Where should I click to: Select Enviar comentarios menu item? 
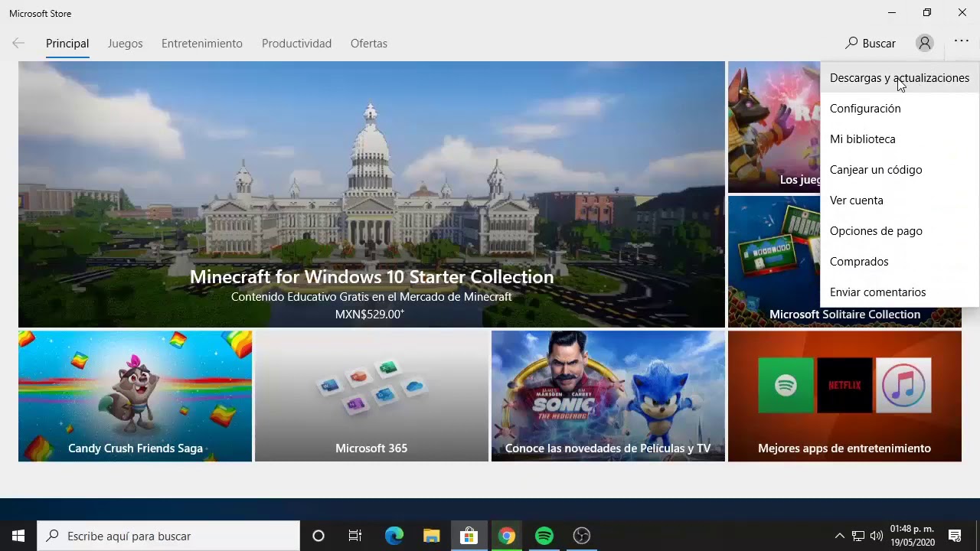(x=899, y=292)
